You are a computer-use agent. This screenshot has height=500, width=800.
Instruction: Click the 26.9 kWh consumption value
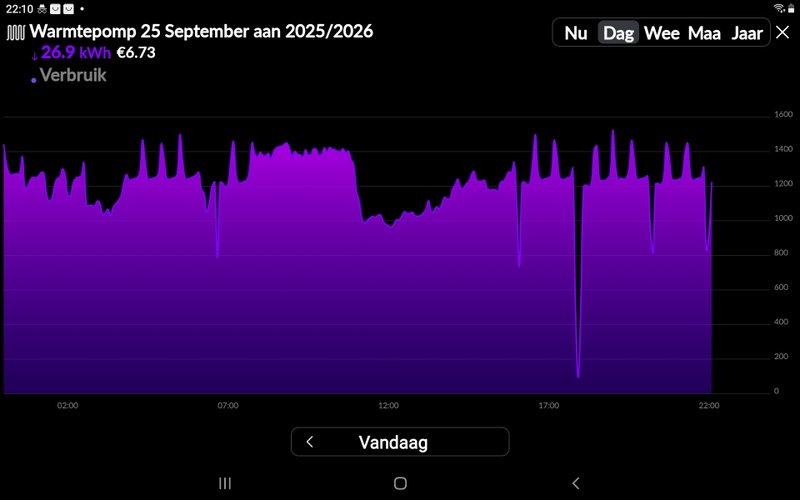(x=76, y=53)
